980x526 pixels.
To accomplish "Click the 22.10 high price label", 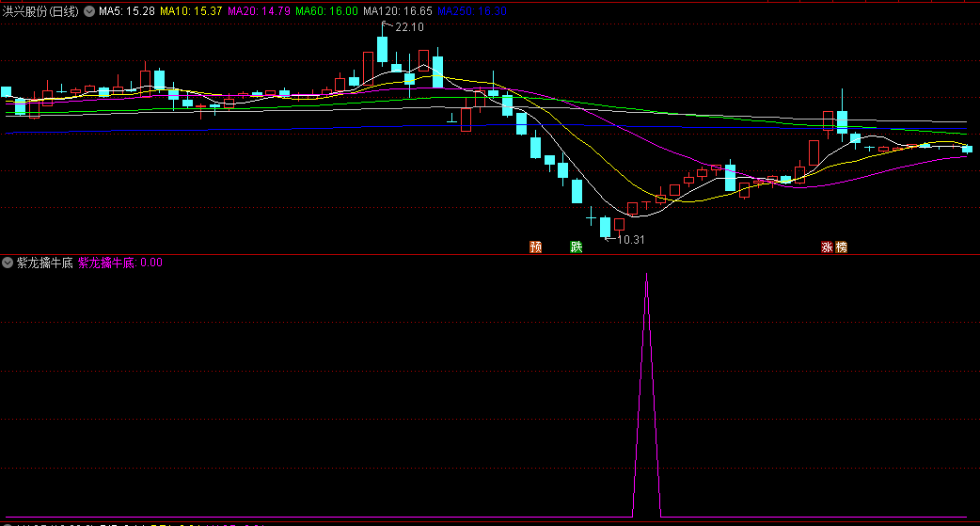I will [409, 27].
